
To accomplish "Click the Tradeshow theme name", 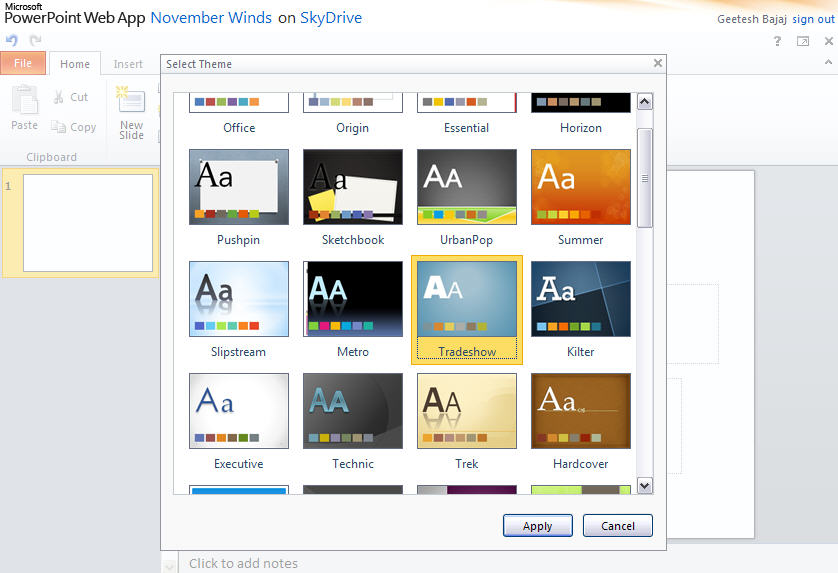I will [x=467, y=352].
